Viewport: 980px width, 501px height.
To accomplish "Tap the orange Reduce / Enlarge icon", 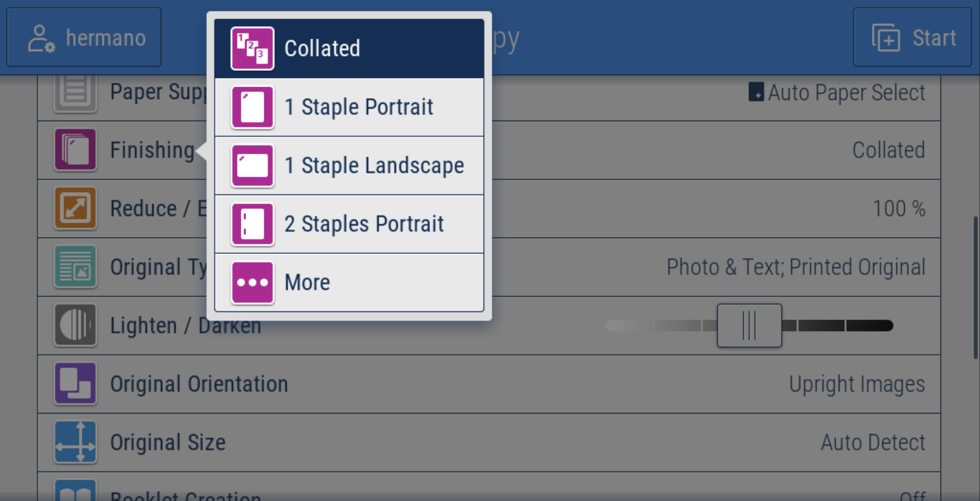I will tap(75, 208).
